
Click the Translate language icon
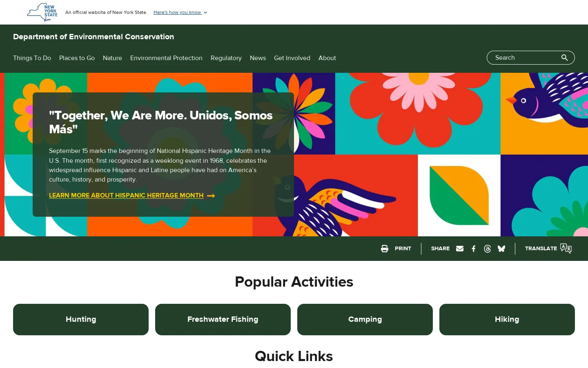[x=566, y=249]
